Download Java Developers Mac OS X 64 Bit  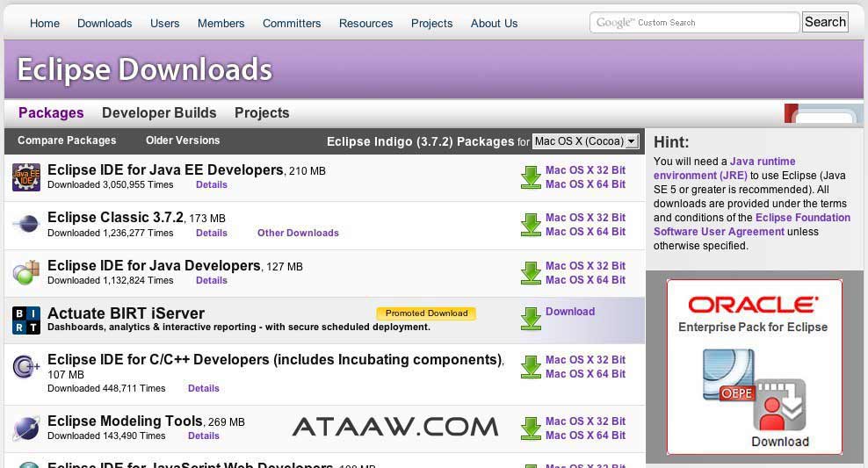[586, 280]
